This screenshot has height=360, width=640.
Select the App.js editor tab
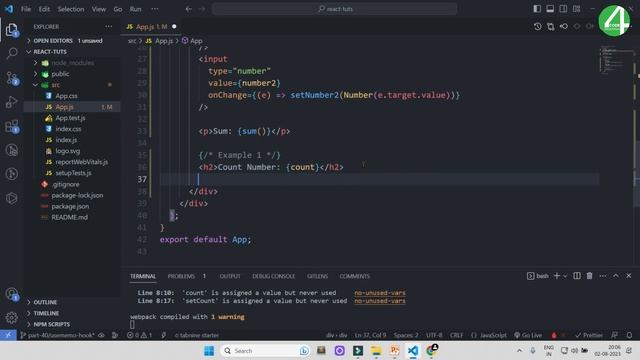(x=151, y=27)
